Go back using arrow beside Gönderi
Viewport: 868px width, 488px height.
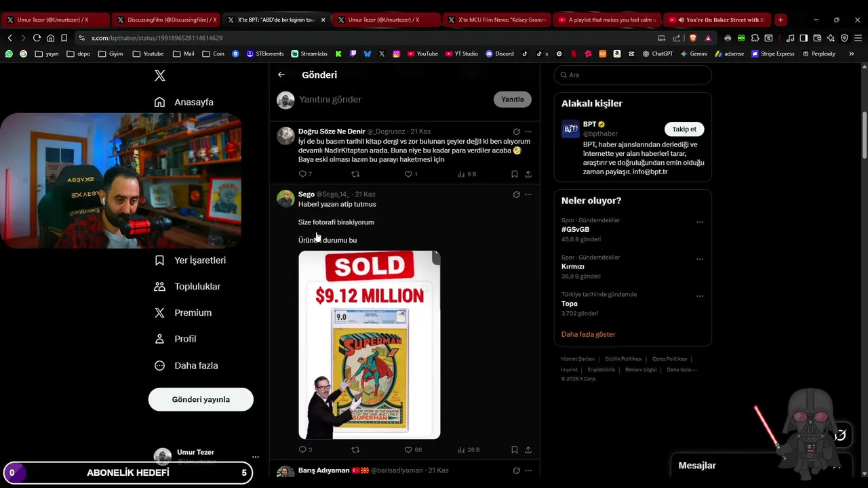281,75
